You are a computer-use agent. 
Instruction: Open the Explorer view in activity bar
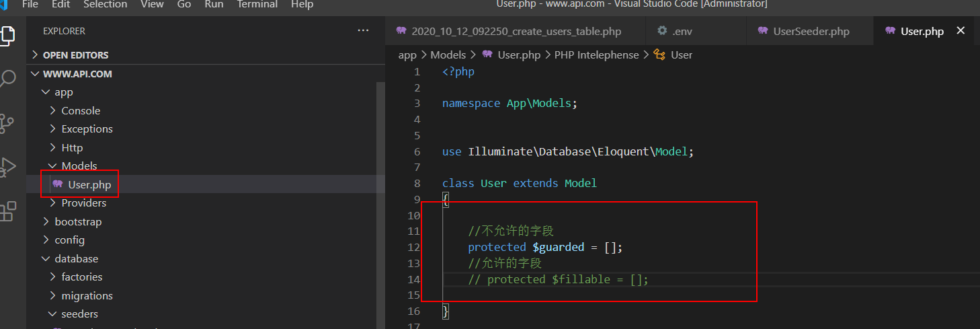7,35
